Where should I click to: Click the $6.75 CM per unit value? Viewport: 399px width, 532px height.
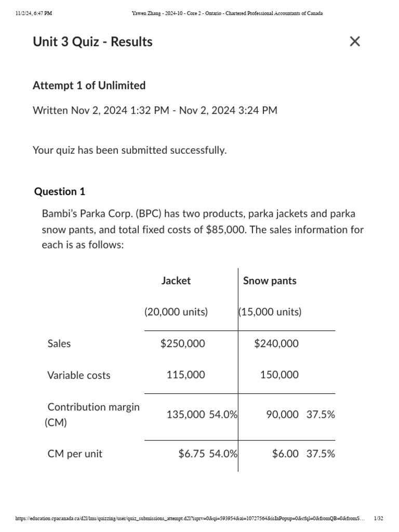tap(192, 454)
